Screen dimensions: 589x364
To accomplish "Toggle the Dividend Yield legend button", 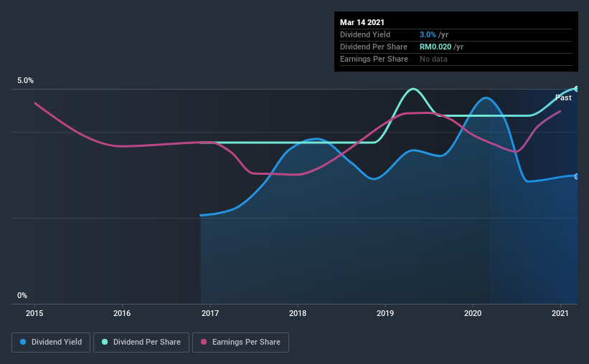I will click(x=51, y=343).
